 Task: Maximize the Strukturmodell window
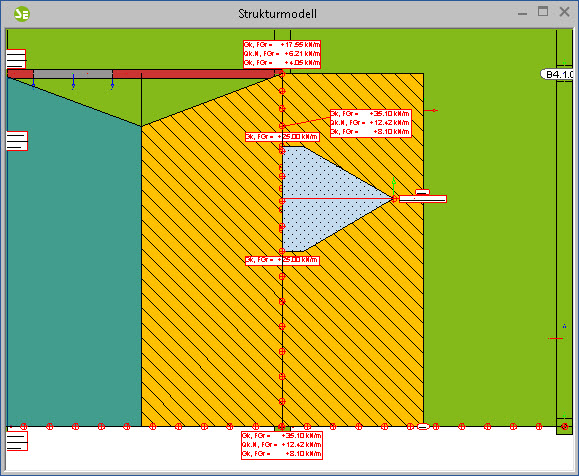543,12
